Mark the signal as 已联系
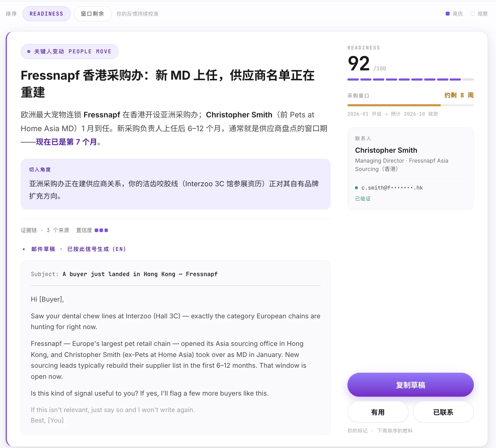The image size is (496, 448). 443,412
